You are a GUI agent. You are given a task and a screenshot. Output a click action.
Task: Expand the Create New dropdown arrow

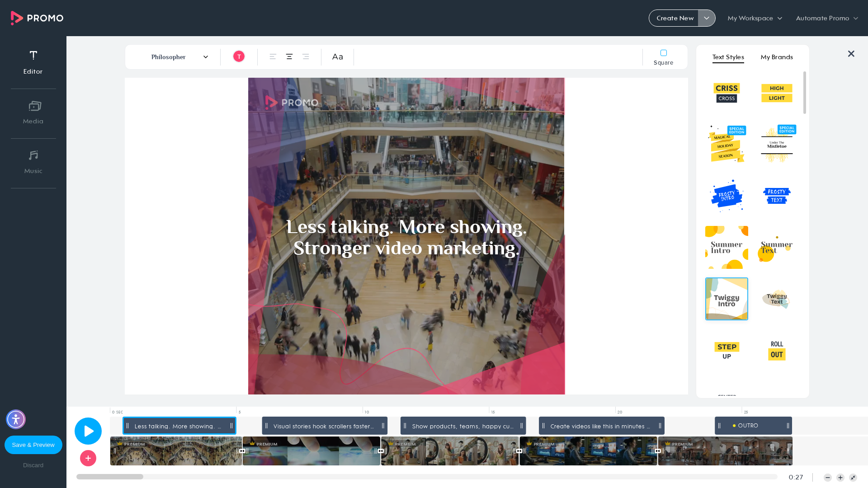click(707, 18)
